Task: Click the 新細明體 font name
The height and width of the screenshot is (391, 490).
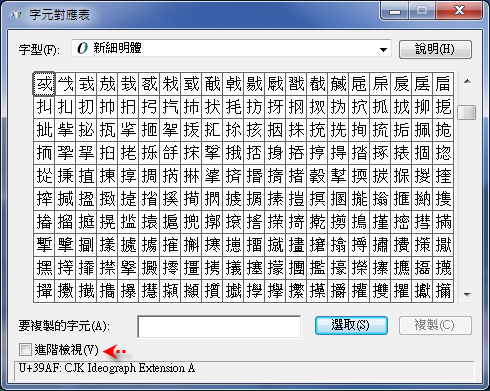Action: tap(117, 48)
